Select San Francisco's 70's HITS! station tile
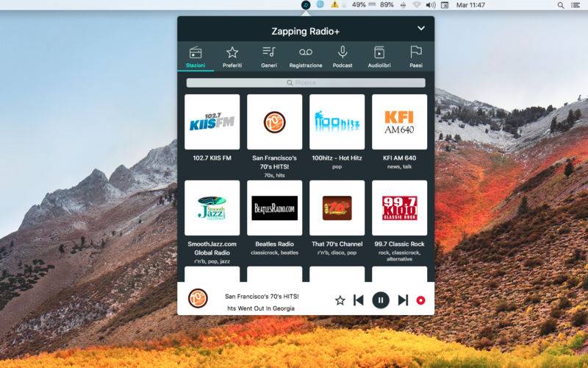The height and width of the screenshot is (368, 588). (274, 121)
